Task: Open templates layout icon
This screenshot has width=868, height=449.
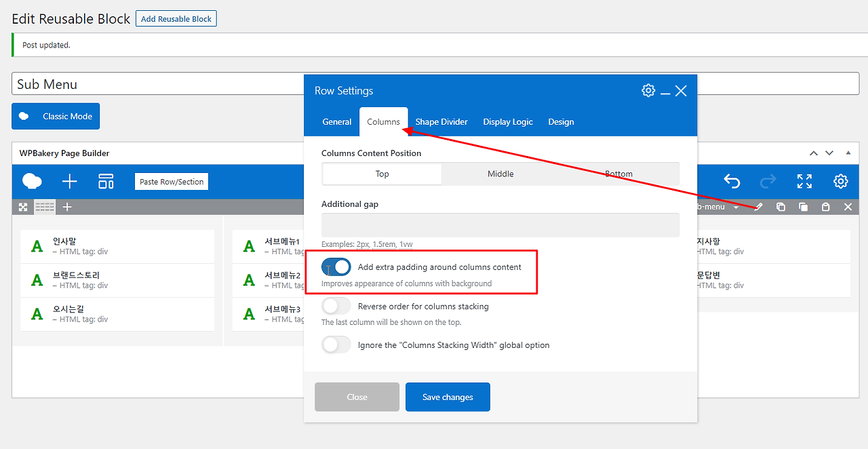Action: [x=106, y=181]
